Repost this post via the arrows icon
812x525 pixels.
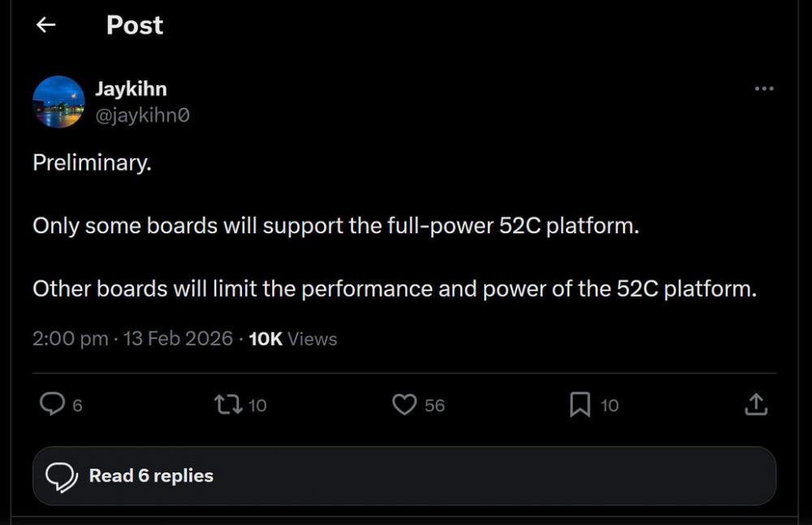227,404
